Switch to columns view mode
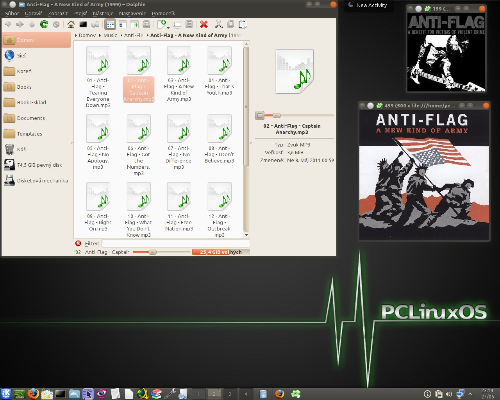The width and height of the screenshot is (500, 400). [x=135, y=24]
